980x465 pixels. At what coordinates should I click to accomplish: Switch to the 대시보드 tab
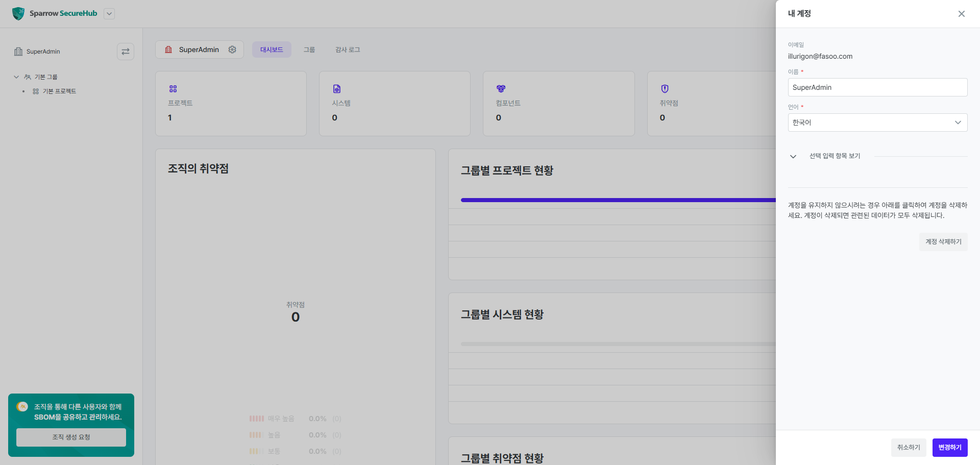pos(272,50)
